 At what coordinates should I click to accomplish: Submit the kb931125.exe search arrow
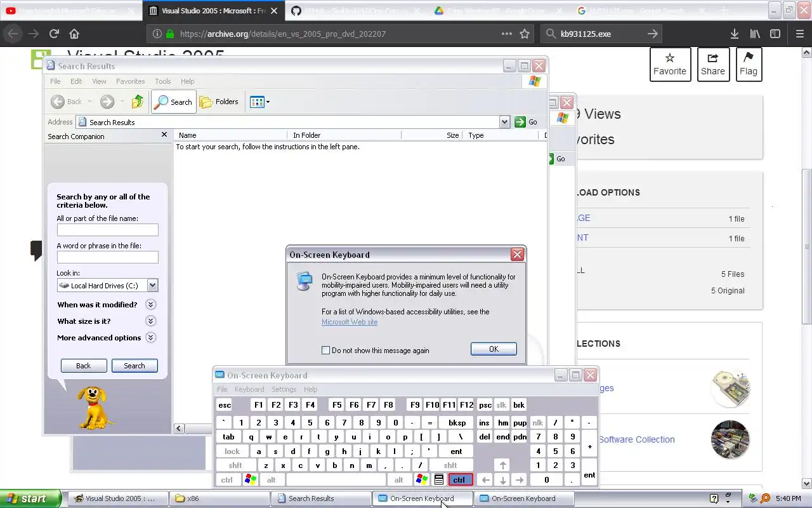pos(653,34)
